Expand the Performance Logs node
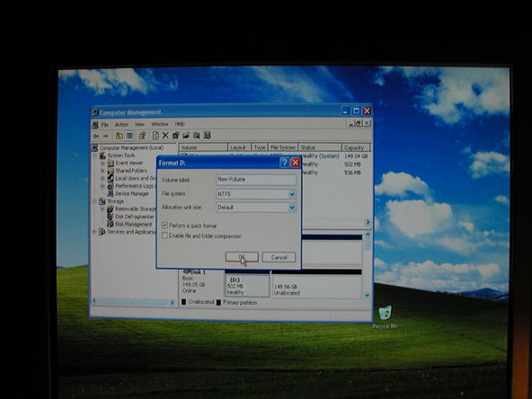 (102, 186)
